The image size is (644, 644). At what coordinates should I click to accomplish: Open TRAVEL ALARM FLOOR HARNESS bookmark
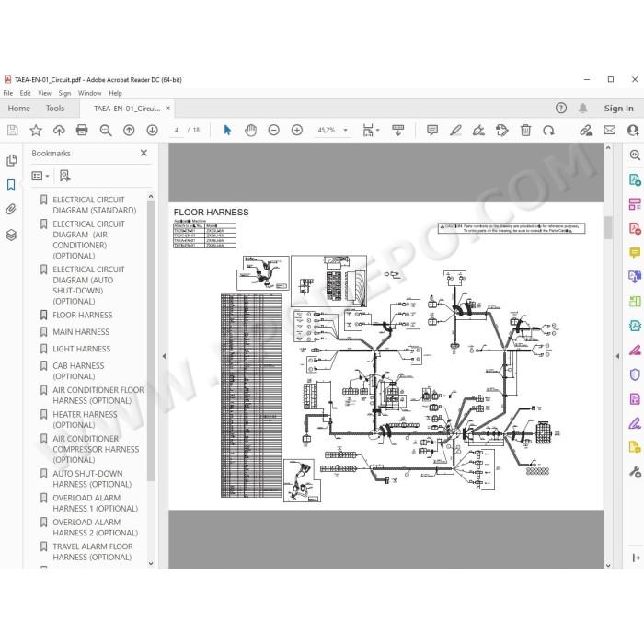(92, 552)
